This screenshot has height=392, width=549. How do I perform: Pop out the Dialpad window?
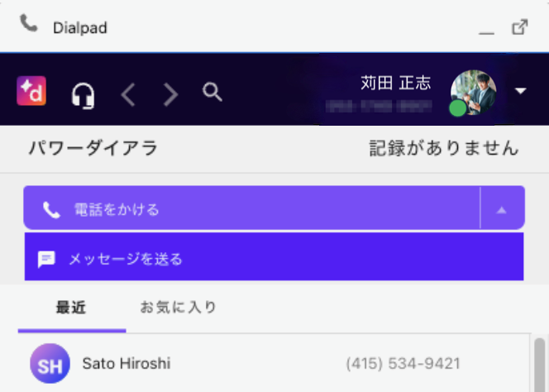[520, 27]
